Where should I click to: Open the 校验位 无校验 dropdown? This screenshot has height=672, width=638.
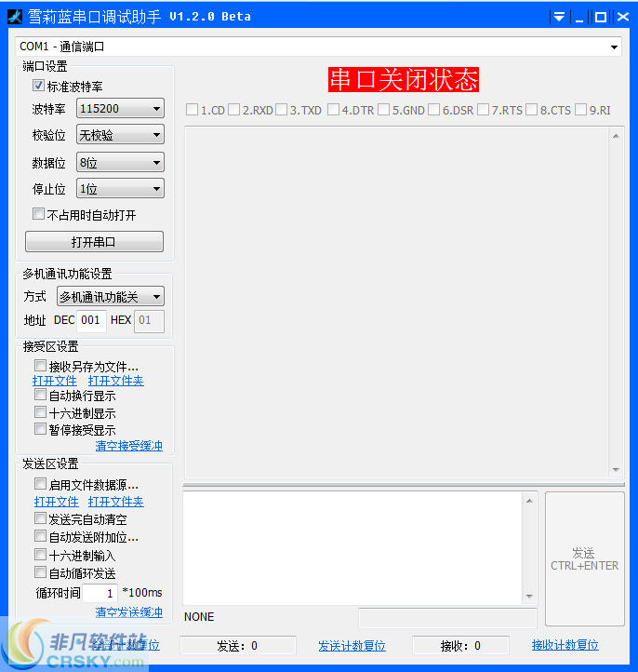click(x=120, y=135)
